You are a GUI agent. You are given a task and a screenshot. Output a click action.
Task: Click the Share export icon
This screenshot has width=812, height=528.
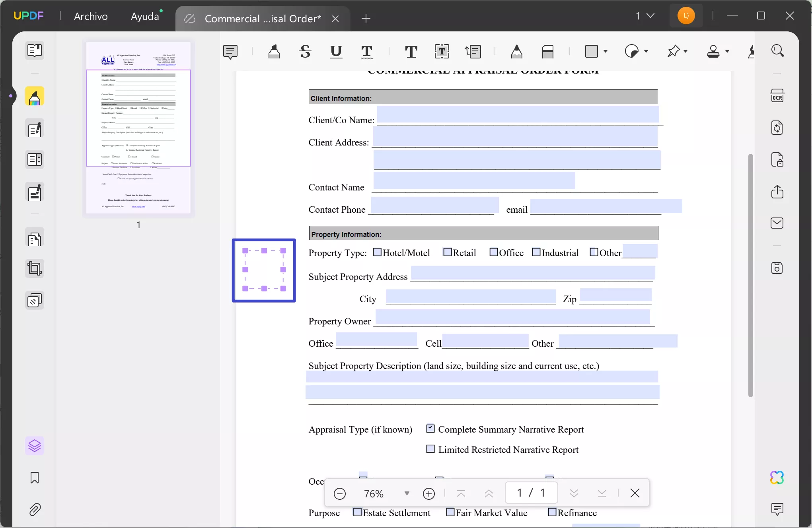(x=777, y=191)
